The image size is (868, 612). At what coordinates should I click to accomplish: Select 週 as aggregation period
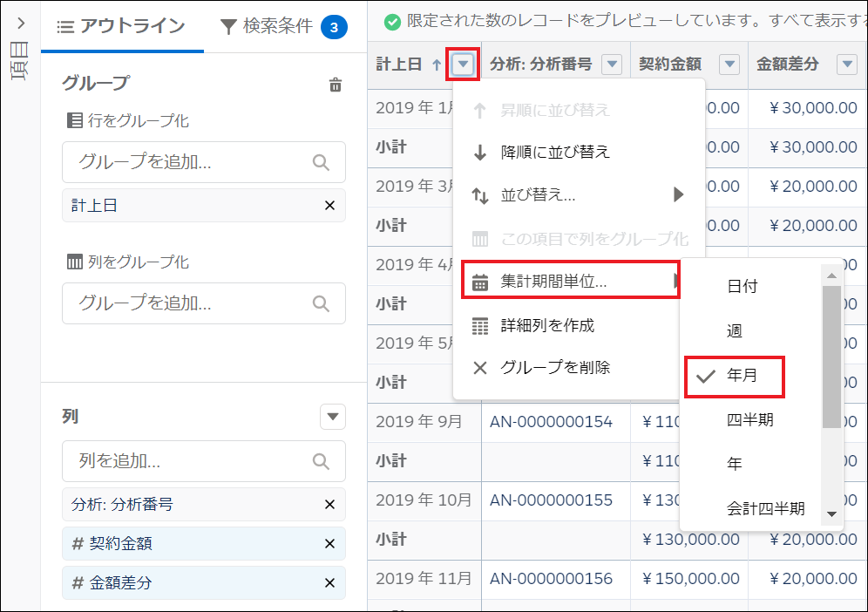click(737, 330)
